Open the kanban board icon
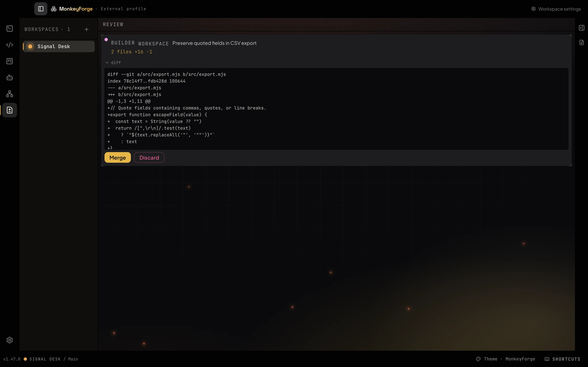 pyautogui.click(x=9, y=61)
